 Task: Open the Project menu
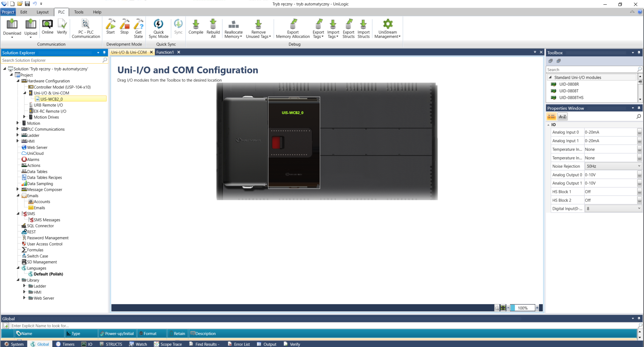pos(8,12)
